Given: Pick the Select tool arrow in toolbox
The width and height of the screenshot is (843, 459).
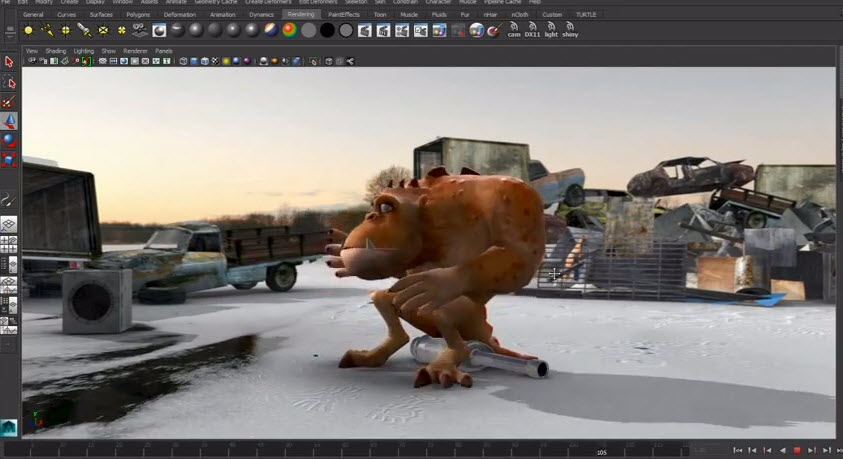Looking at the screenshot, I should point(9,62).
